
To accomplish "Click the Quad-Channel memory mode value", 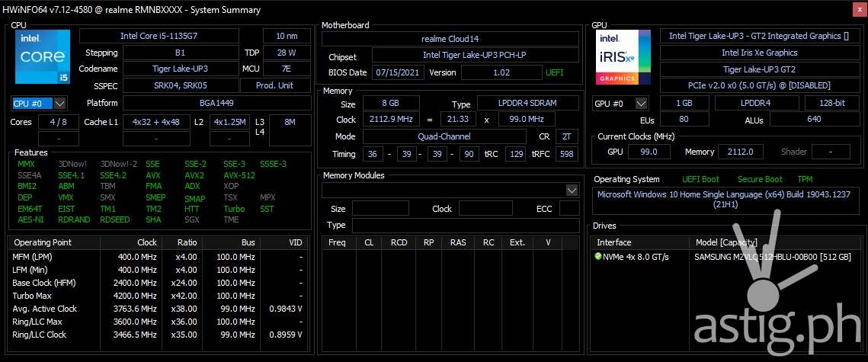I will [x=444, y=136].
